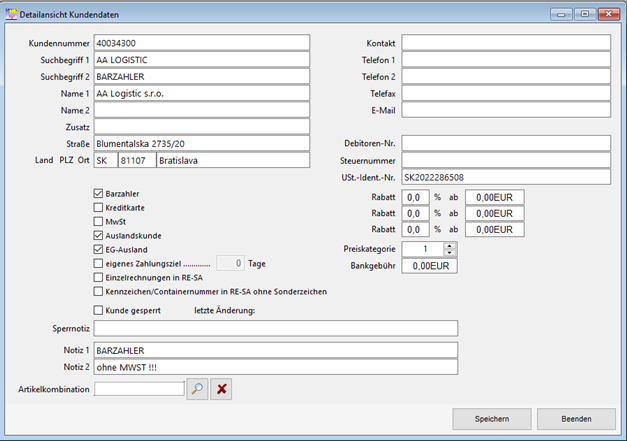
Task: Click the red X delete icon
Action: click(x=223, y=388)
